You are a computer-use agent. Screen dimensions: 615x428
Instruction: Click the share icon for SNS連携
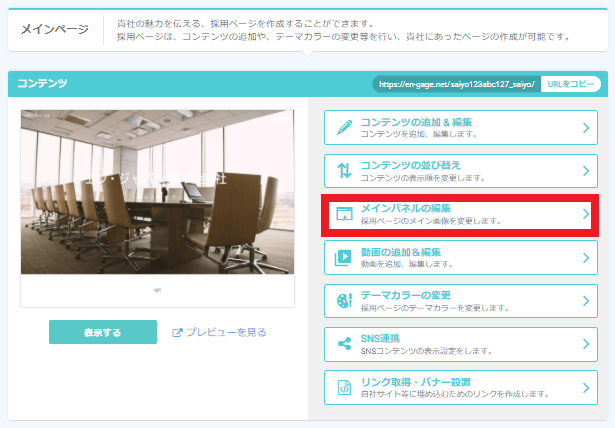coord(344,344)
